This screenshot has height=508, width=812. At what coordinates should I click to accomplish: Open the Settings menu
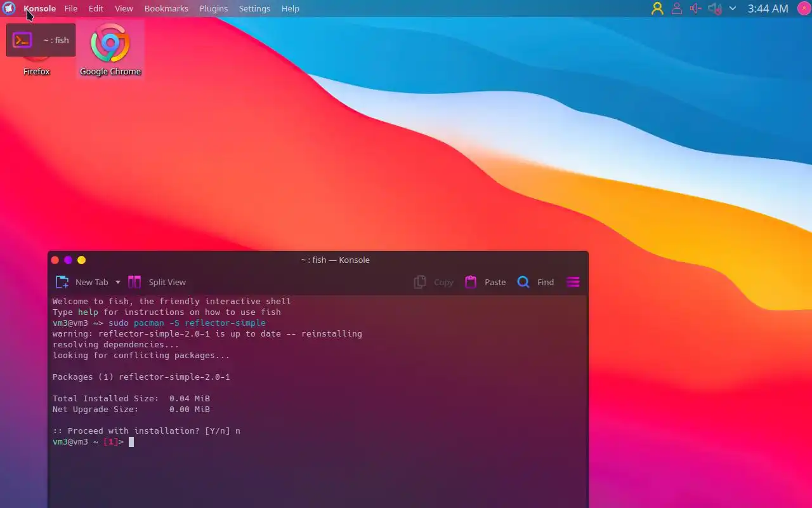[x=254, y=8]
